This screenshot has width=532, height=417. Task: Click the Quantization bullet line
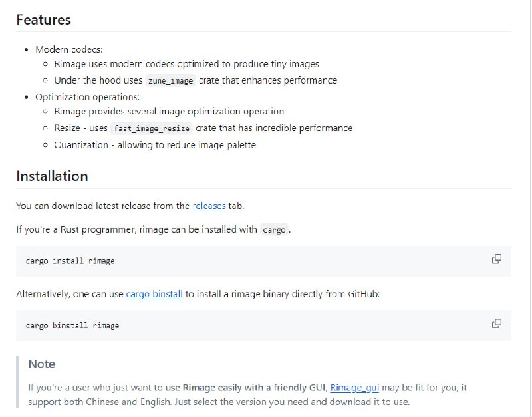(x=154, y=144)
